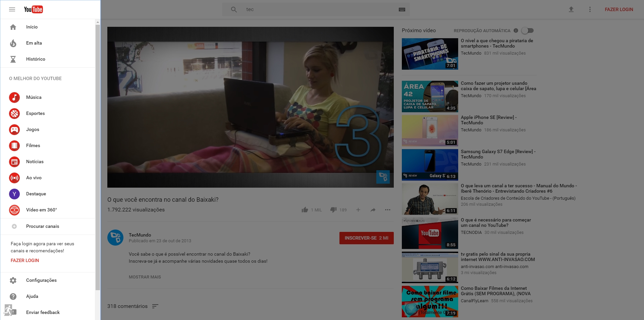
Task: Open Ajuda question-mark icon
Action: [x=13, y=297]
